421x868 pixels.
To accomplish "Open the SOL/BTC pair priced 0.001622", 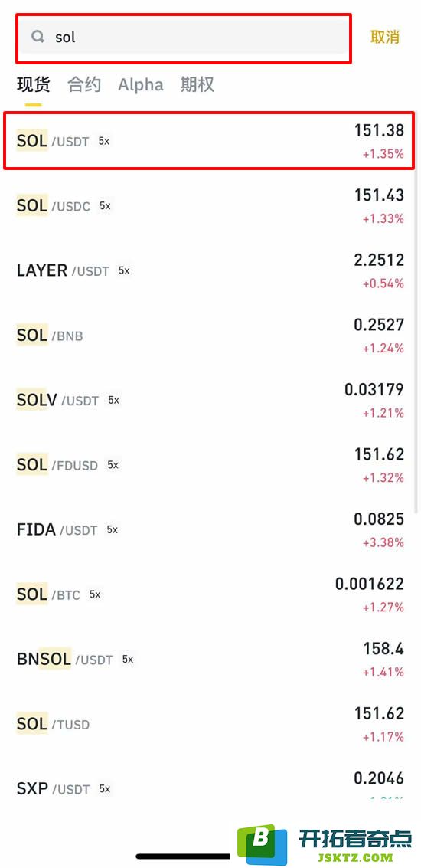I will pos(210,594).
